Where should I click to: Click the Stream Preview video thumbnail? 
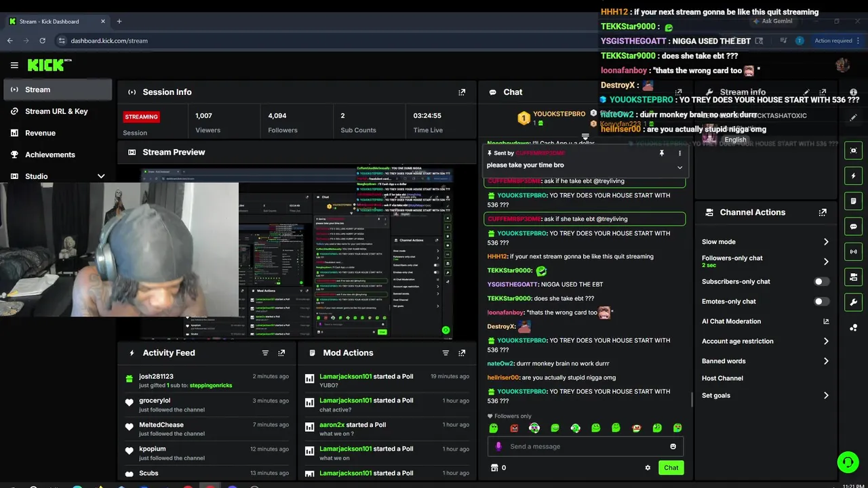point(296,253)
